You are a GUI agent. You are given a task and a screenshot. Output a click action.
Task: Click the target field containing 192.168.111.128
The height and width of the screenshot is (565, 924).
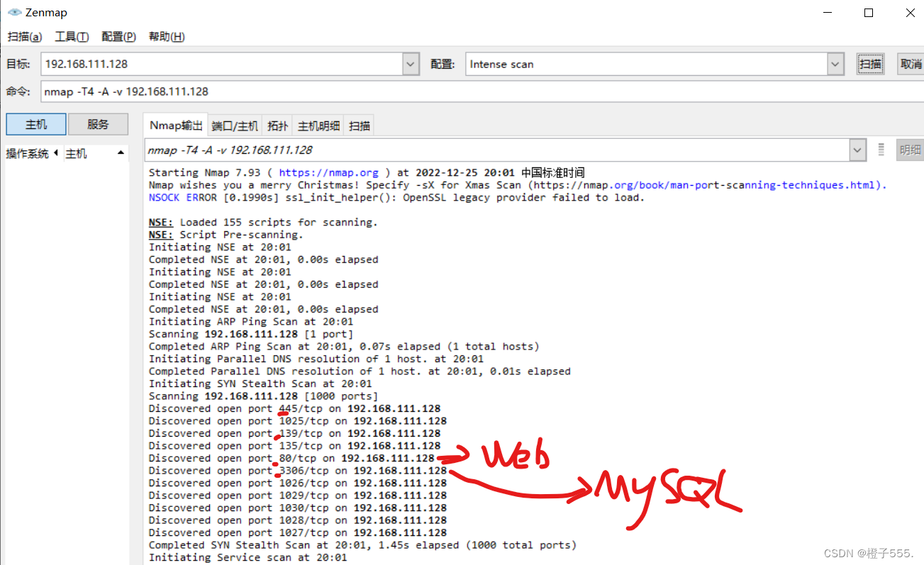222,64
